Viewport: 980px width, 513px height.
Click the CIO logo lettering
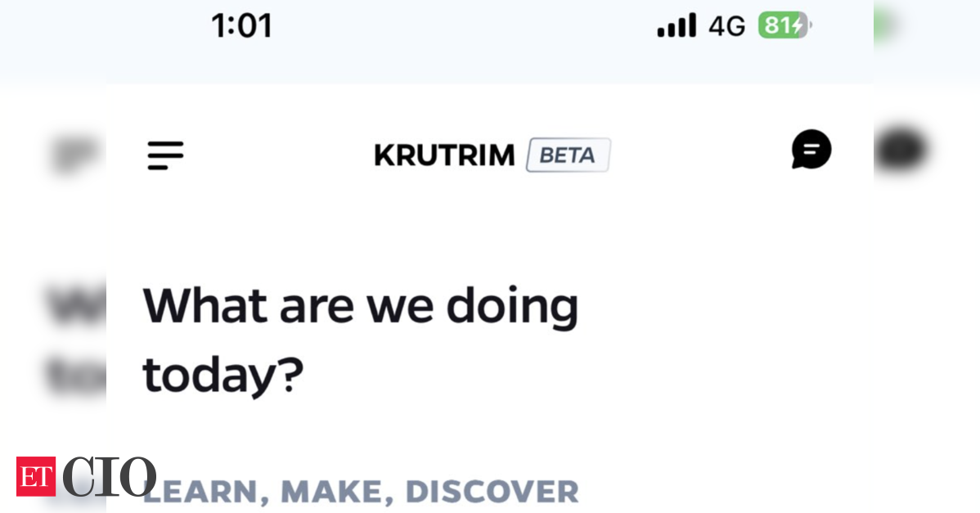[110, 477]
